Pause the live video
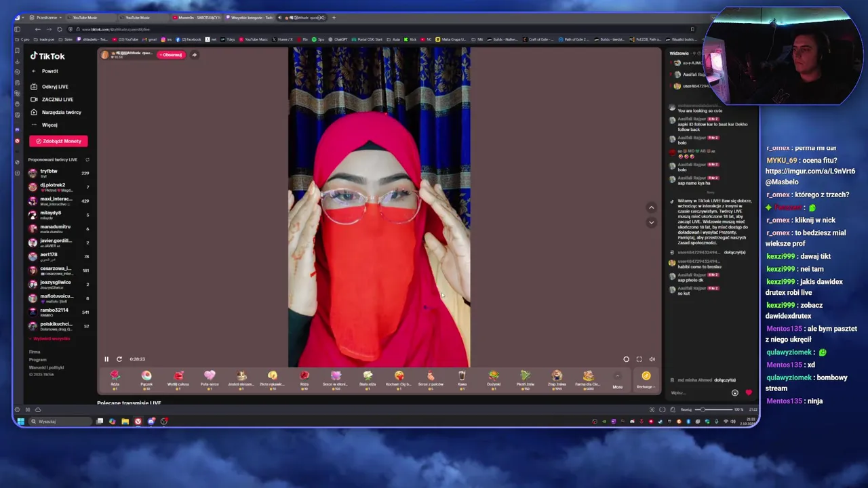This screenshot has height=488, width=868. 106,359
